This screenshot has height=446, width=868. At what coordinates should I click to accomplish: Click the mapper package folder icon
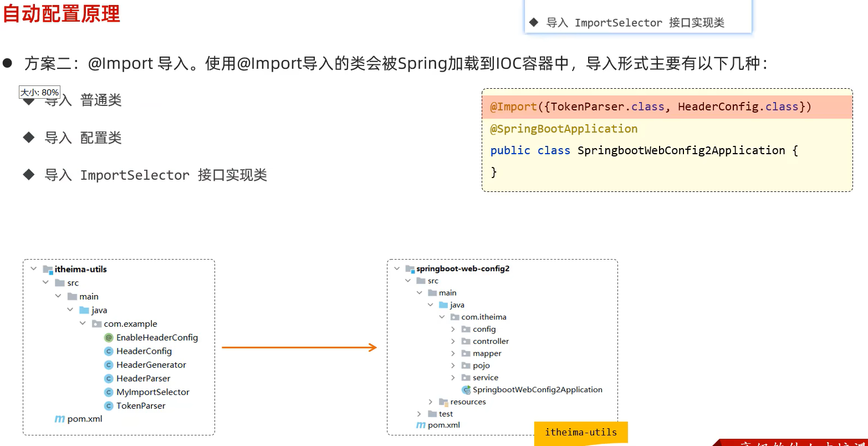[466, 353]
